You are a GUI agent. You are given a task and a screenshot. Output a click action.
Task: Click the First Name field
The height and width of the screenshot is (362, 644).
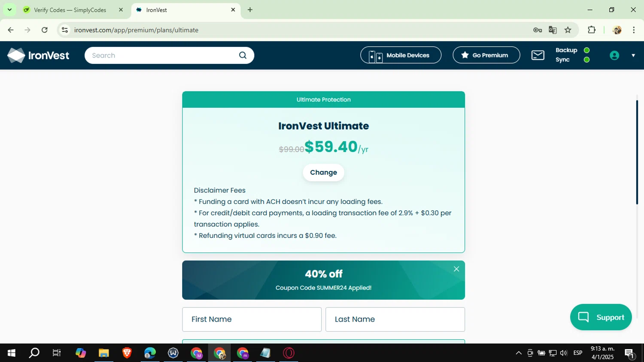(252, 319)
